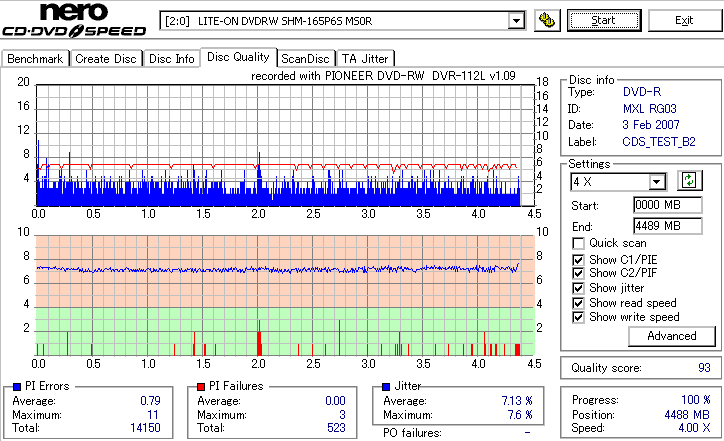Open the ScanDisc tab
The width and height of the screenshot is (724, 441).
[x=305, y=59]
